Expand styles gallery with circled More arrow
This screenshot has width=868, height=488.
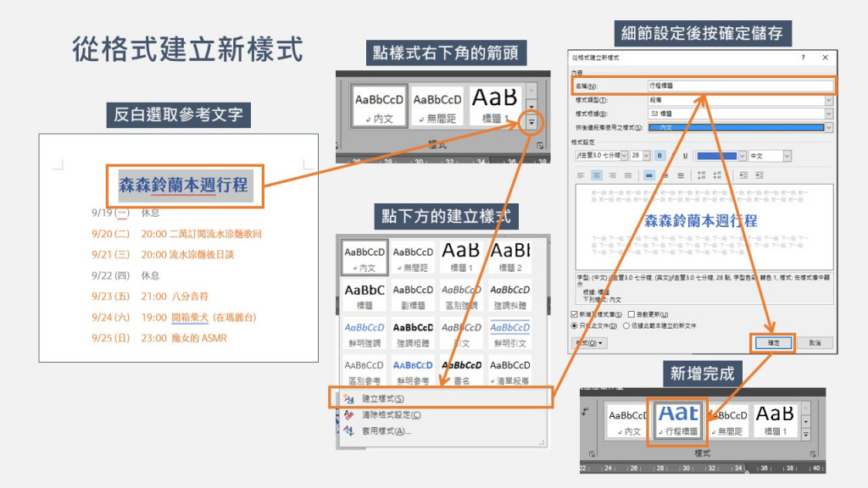coord(531,122)
